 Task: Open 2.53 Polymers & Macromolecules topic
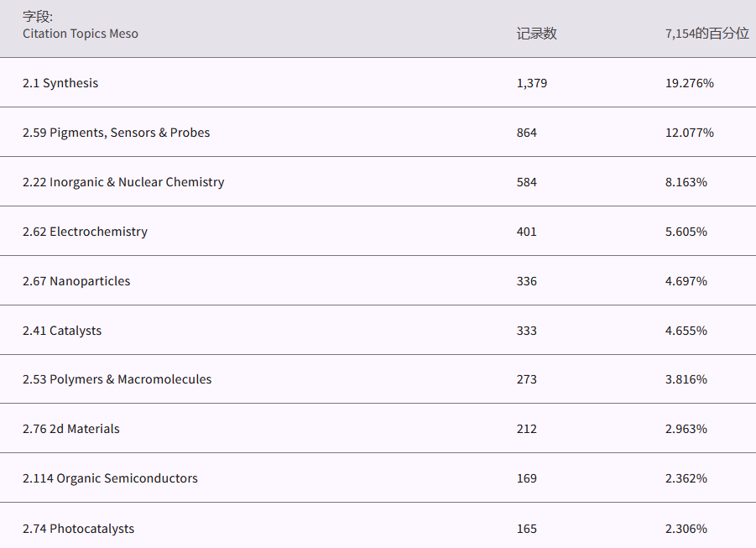click(x=117, y=379)
